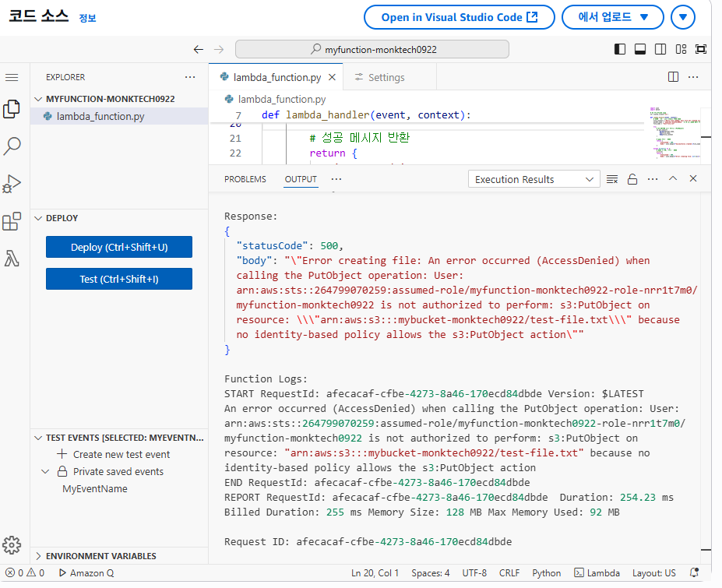The height and width of the screenshot is (588, 722).
Task: Maximize the panel with the up chevron
Action: pyautogui.click(x=673, y=178)
